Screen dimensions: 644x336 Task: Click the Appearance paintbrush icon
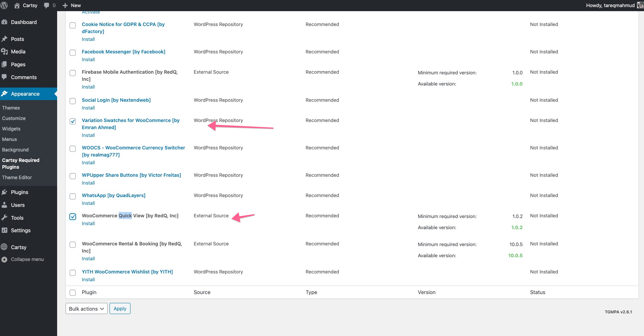[x=4, y=94]
